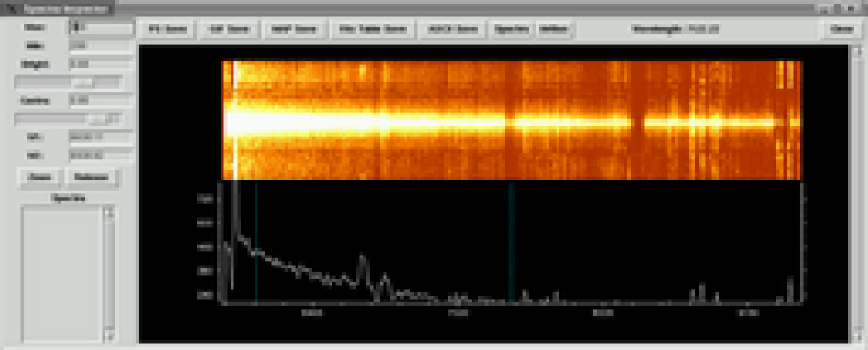Click the Vis Table Save button
Viewport: 868px width, 350px height.
(373, 29)
